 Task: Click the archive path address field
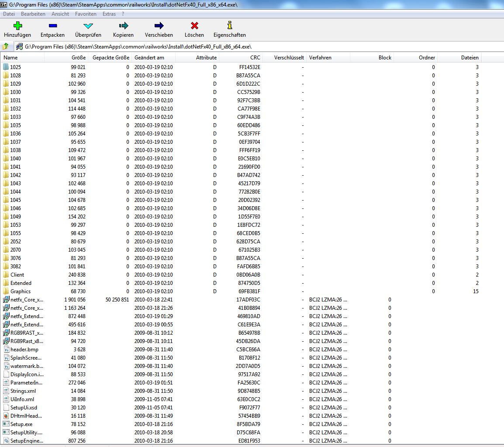(x=259, y=47)
